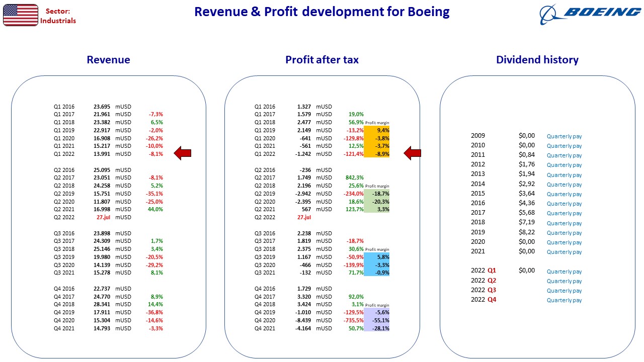Click the Quarterly pay link for 2022 Q1
The image size is (644, 362).
pos(564,271)
